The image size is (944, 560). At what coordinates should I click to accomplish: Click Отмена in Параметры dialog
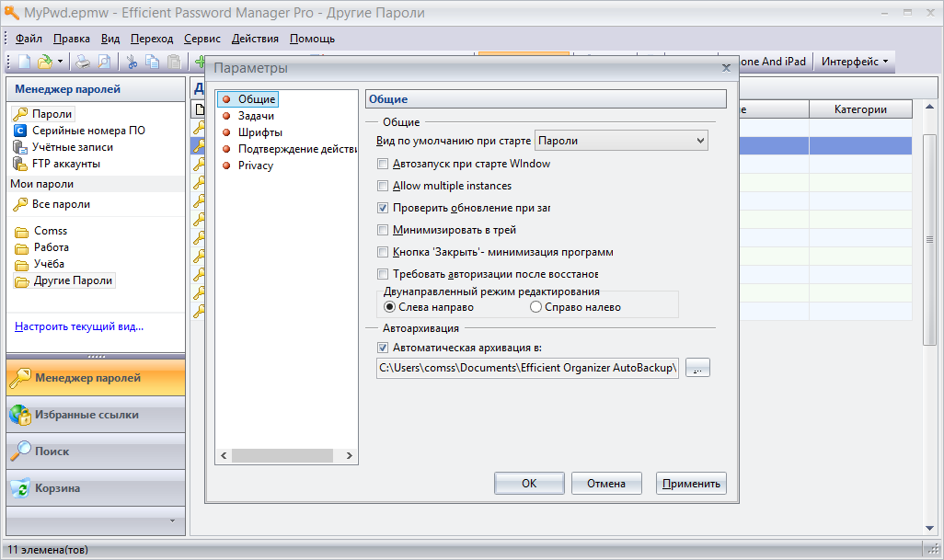pyautogui.click(x=606, y=484)
